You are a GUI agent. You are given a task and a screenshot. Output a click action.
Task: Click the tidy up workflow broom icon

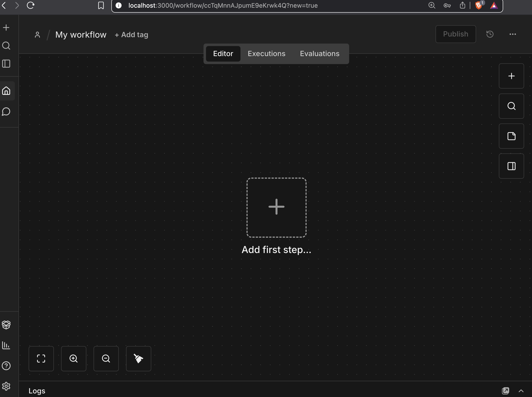point(138,358)
